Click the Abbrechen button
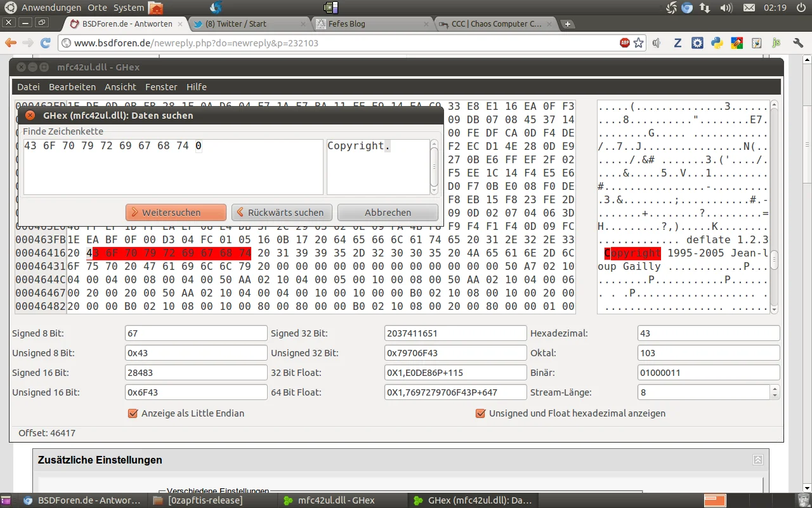The height and width of the screenshot is (508, 812). click(388, 213)
